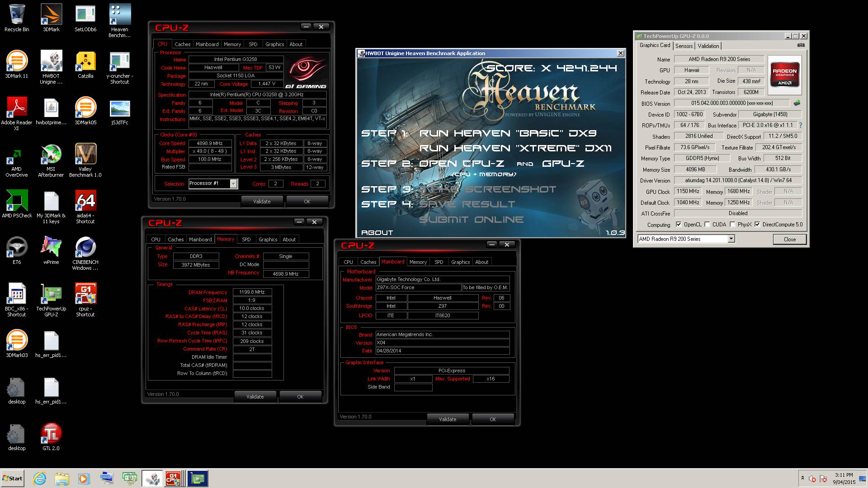Click Close button in GPU-Z
Viewport: 868px width, 488px height.
click(789, 239)
